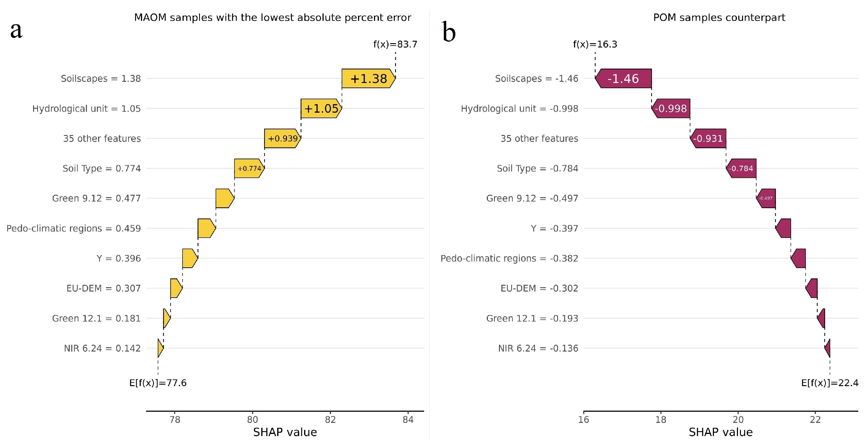Screen dimensions: 868x448
Task: Click the yellow +0.774 Soil Type bar
Action: 249,168
